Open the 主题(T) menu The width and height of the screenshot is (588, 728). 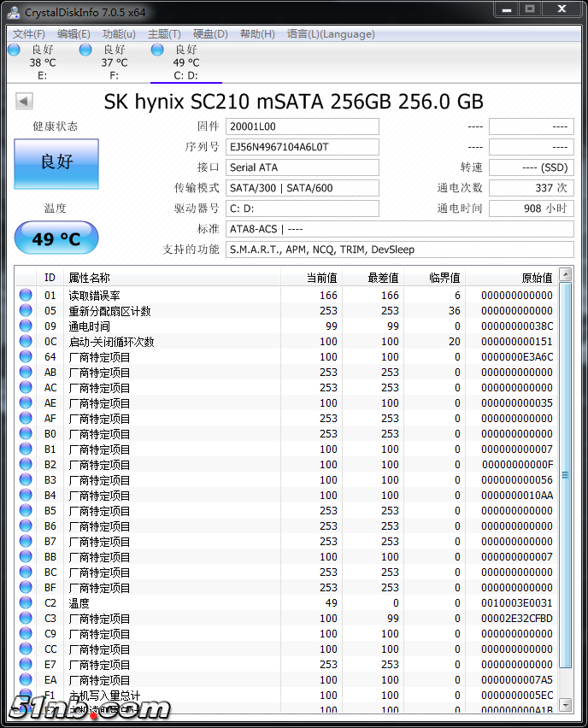point(164,34)
